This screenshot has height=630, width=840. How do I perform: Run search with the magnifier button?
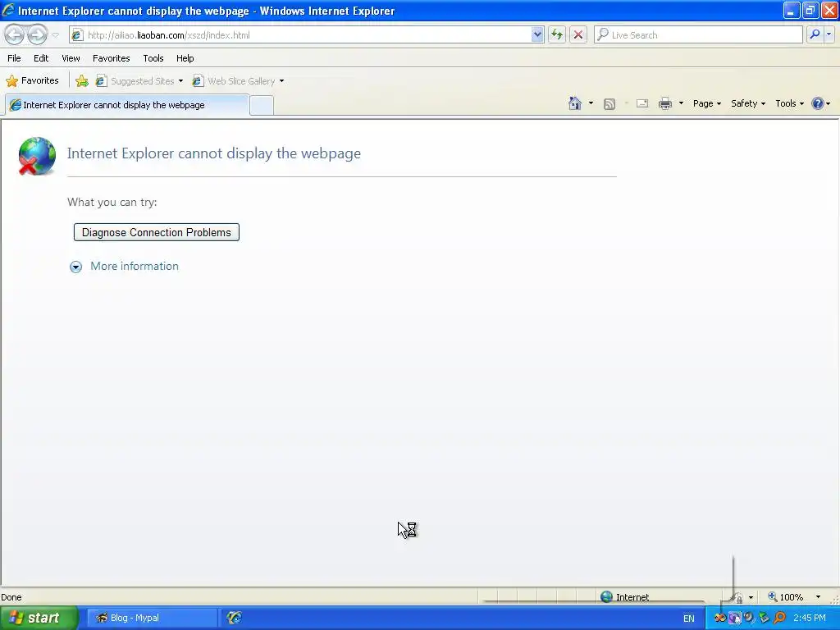click(815, 34)
